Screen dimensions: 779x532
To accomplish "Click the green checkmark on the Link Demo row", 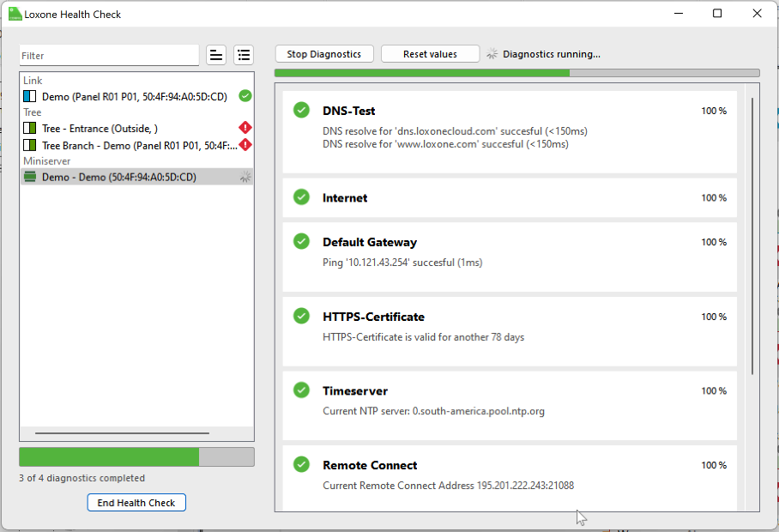I will point(245,96).
